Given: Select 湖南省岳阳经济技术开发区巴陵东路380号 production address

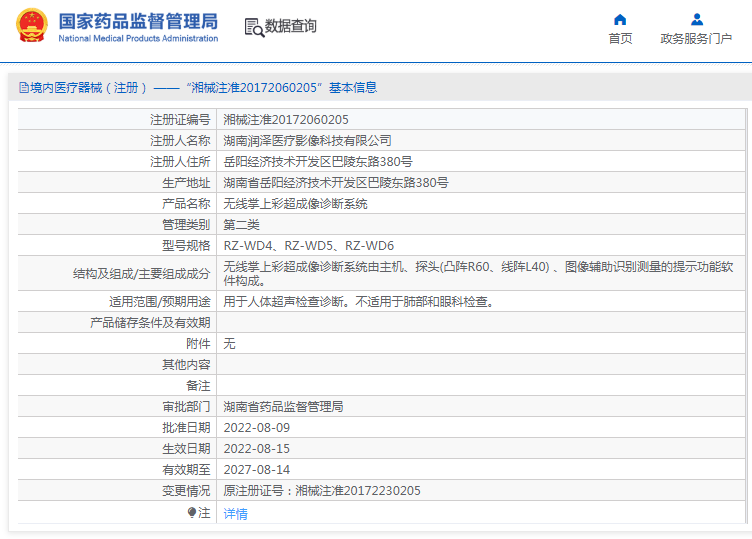Looking at the screenshot, I should 336,183.
